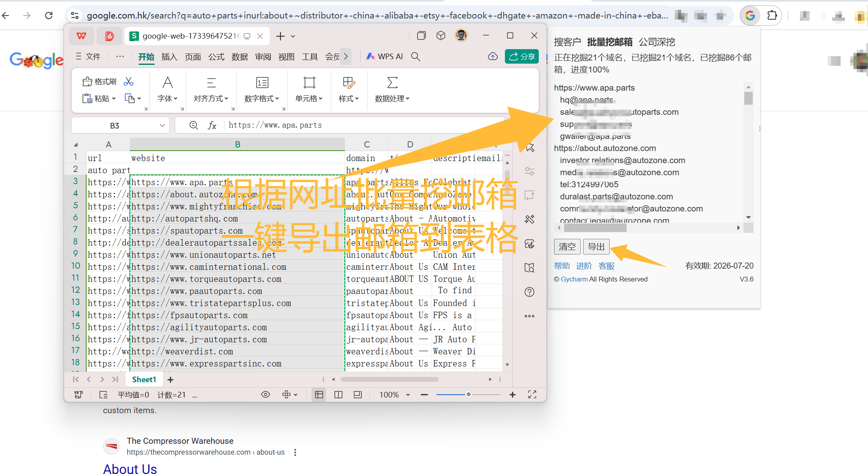Open the new tab dropdown arrow

click(x=293, y=36)
